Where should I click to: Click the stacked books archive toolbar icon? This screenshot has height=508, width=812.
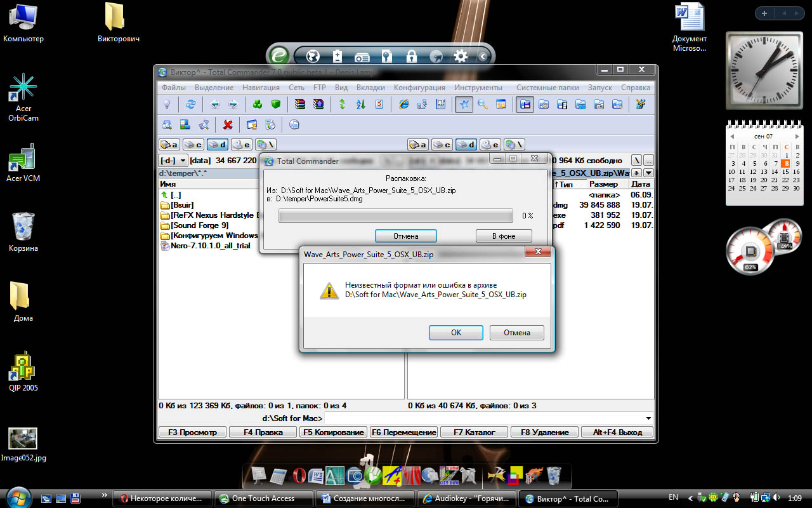coord(301,105)
